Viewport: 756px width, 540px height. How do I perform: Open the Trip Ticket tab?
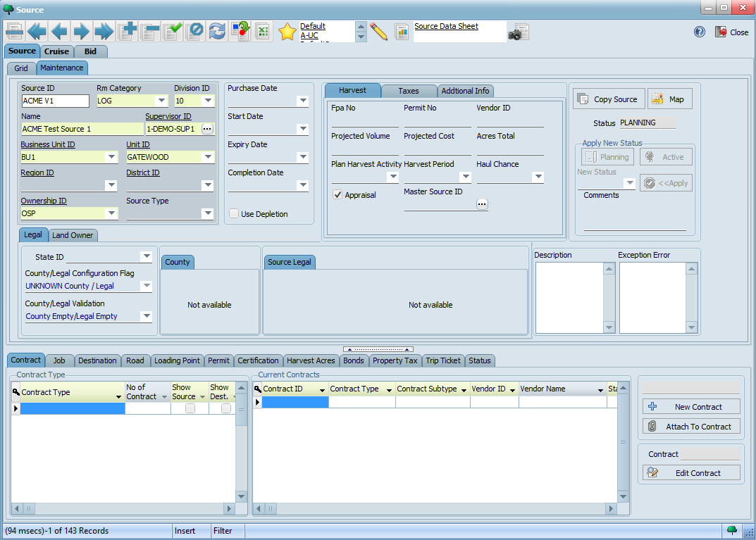click(x=443, y=360)
